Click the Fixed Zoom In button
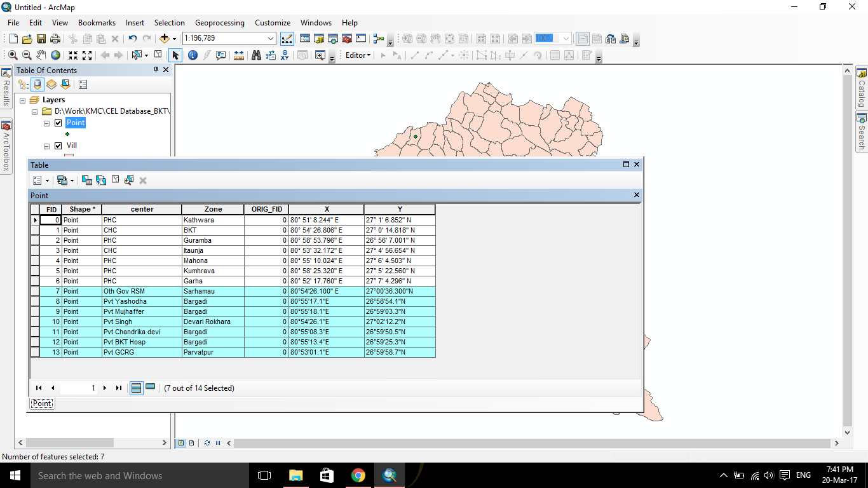The height and width of the screenshot is (488, 868). (x=73, y=55)
